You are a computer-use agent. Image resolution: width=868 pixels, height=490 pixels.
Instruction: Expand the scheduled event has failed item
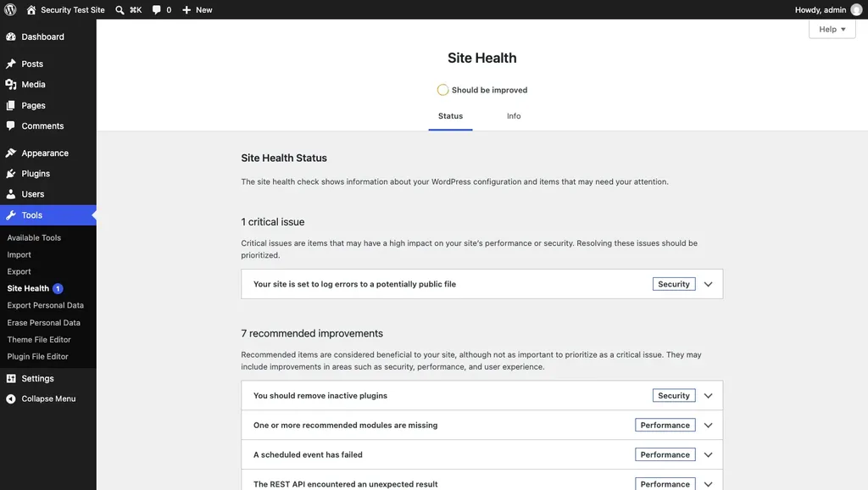pos(708,454)
